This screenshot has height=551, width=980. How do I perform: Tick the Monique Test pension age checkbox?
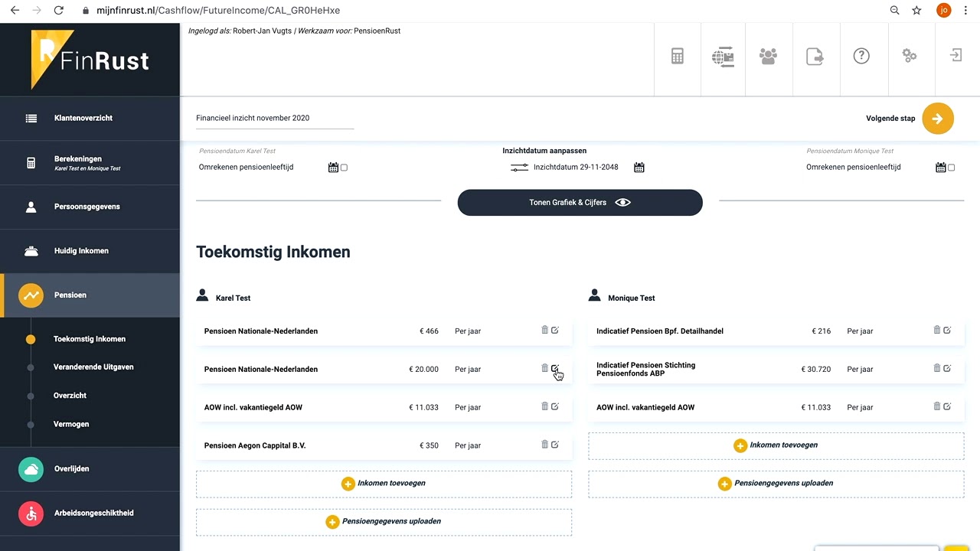pyautogui.click(x=952, y=168)
